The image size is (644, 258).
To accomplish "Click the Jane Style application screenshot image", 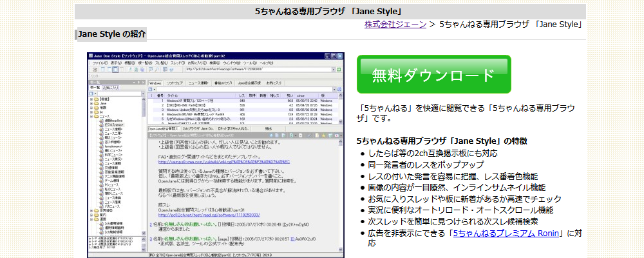I will point(216,155).
